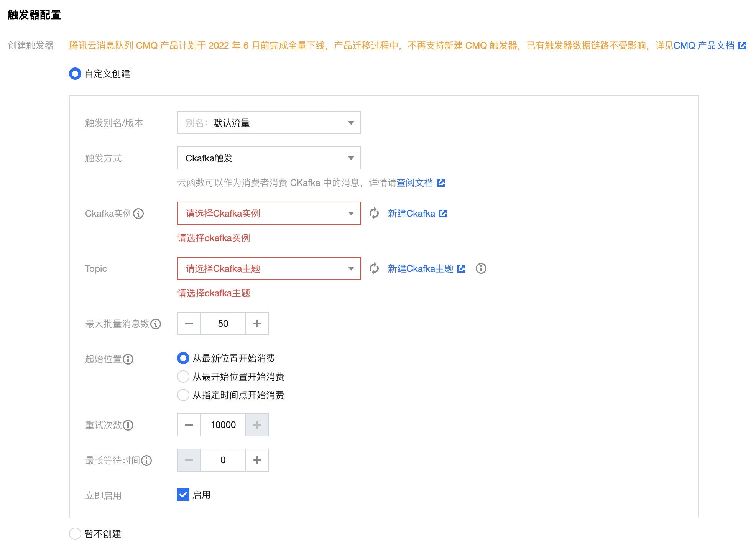
Task: Expand 请选择Ckafka主题 dropdown
Action: pos(269,268)
